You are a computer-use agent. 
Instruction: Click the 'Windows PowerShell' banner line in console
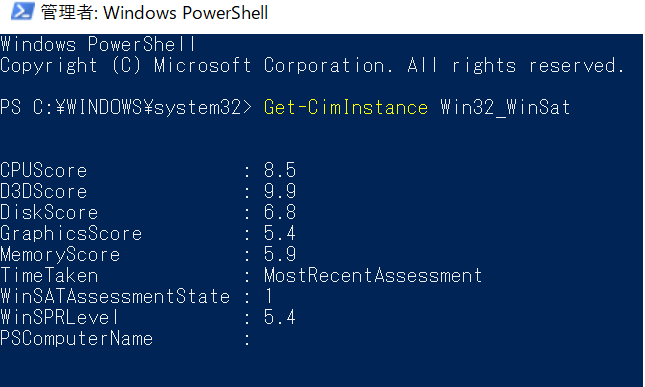pos(98,44)
